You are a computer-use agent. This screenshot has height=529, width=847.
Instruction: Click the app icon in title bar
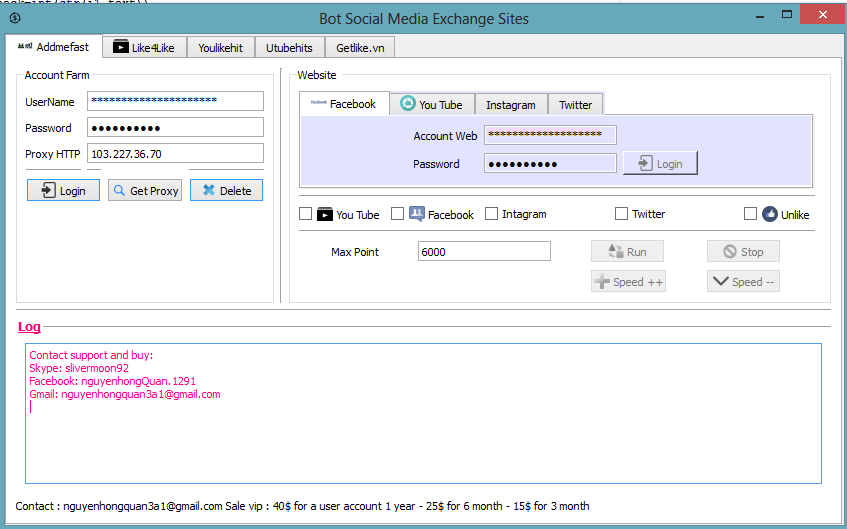15,18
